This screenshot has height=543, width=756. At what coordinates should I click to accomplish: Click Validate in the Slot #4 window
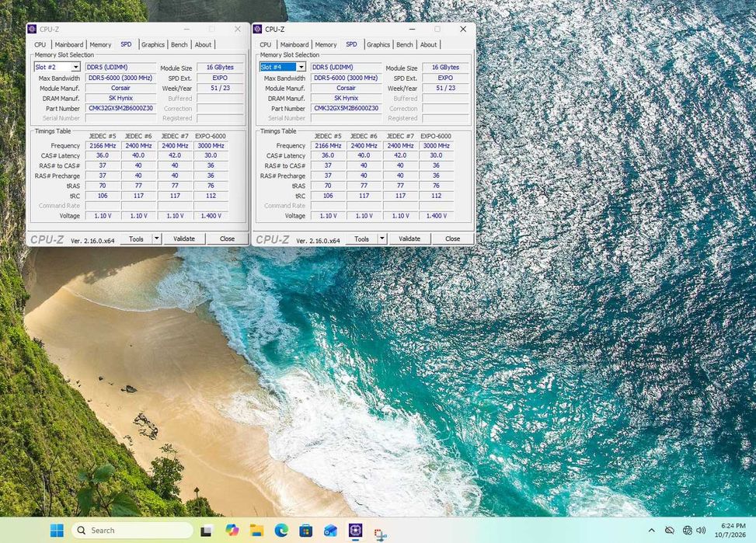click(x=409, y=238)
